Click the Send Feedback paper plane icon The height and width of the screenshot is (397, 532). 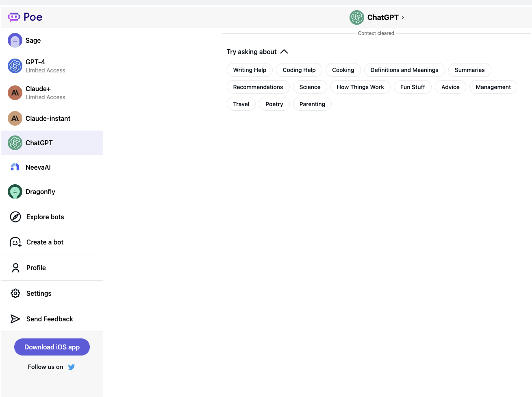[x=15, y=319]
